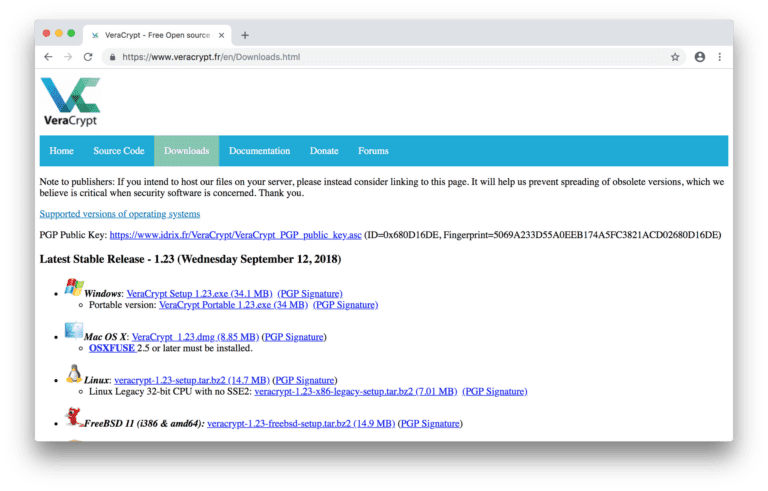Bookmark this page with the star icon
Viewport: 768px width, 491px height.
[x=675, y=57]
